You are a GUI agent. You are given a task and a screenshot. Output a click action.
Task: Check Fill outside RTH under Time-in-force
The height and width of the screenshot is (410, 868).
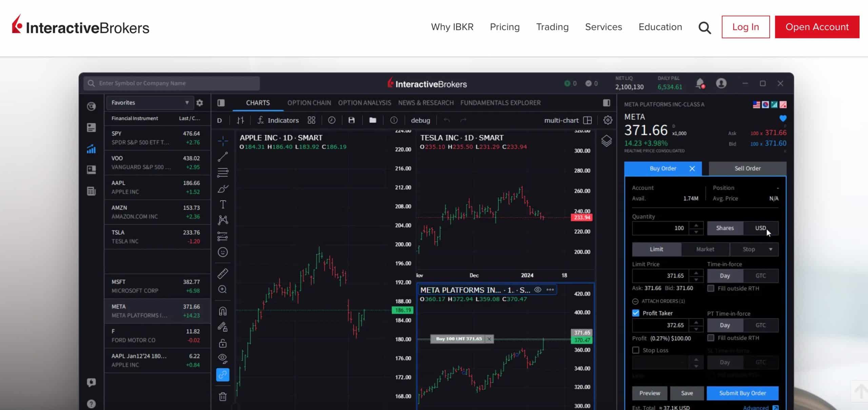click(711, 288)
